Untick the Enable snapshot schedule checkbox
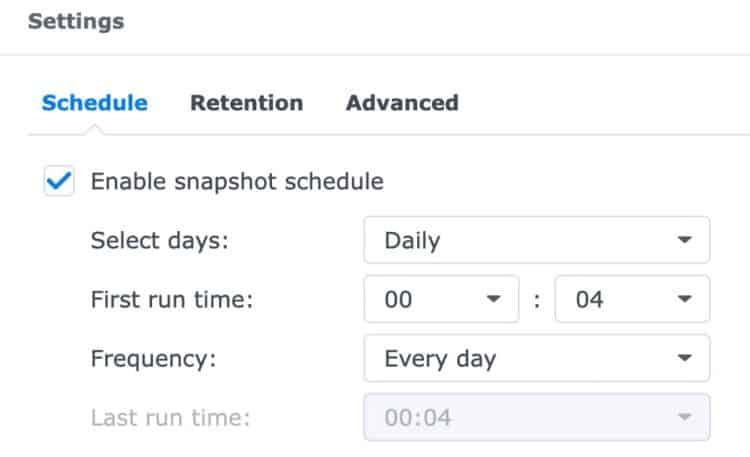The height and width of the screenshot is (457, 750). point(59,182)
